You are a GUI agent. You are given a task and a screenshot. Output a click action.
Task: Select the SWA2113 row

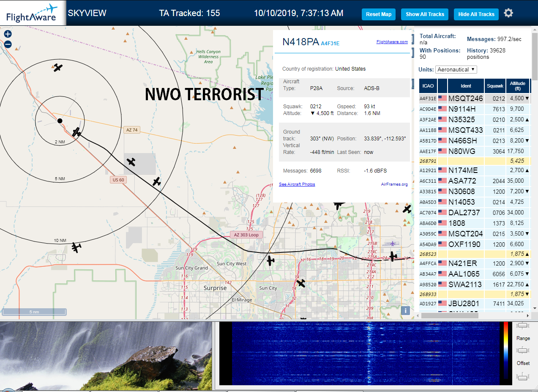click(474, 285)
